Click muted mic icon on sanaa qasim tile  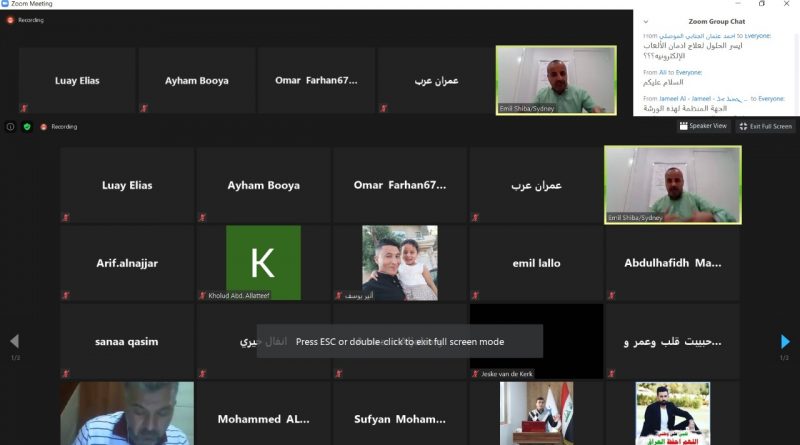[x=66, y=374]
